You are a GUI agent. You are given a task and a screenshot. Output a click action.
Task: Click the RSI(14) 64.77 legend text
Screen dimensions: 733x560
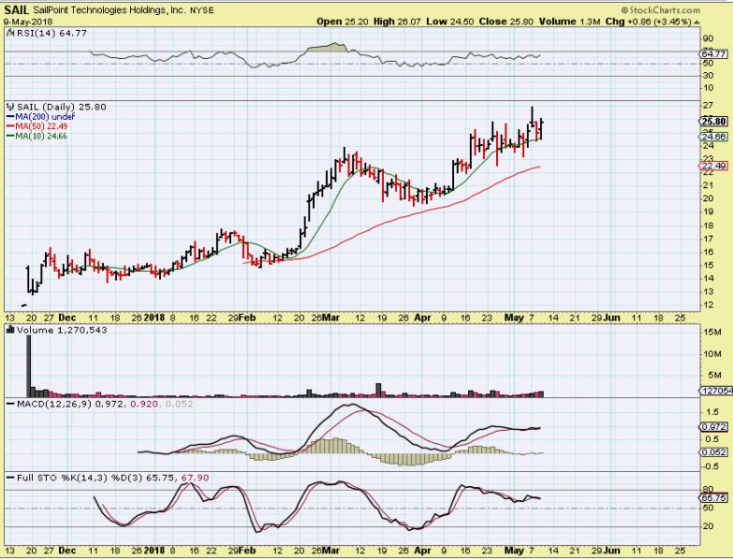pos(51,33)
